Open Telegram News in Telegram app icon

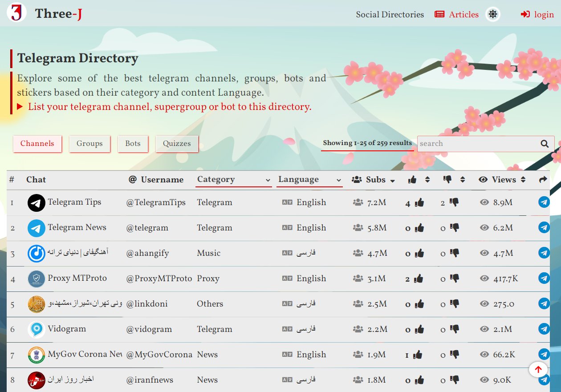point(544,227)
